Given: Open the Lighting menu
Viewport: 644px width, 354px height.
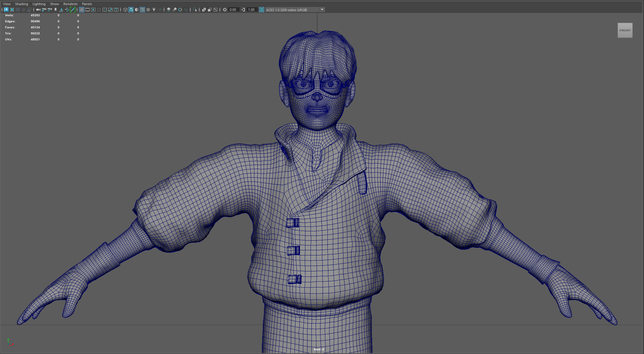Looking at the screenshot, I should coord(39,4).
